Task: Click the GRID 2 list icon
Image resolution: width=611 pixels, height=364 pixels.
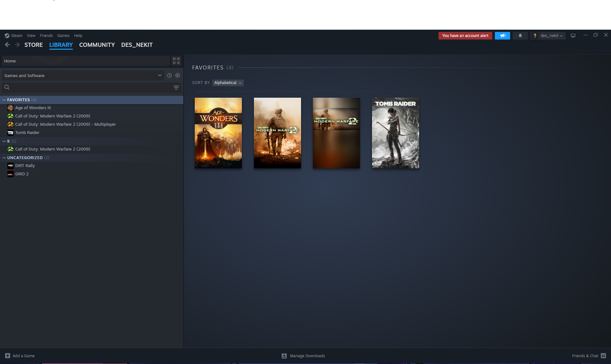Action: pyautogui.click(x=11, y=174)
